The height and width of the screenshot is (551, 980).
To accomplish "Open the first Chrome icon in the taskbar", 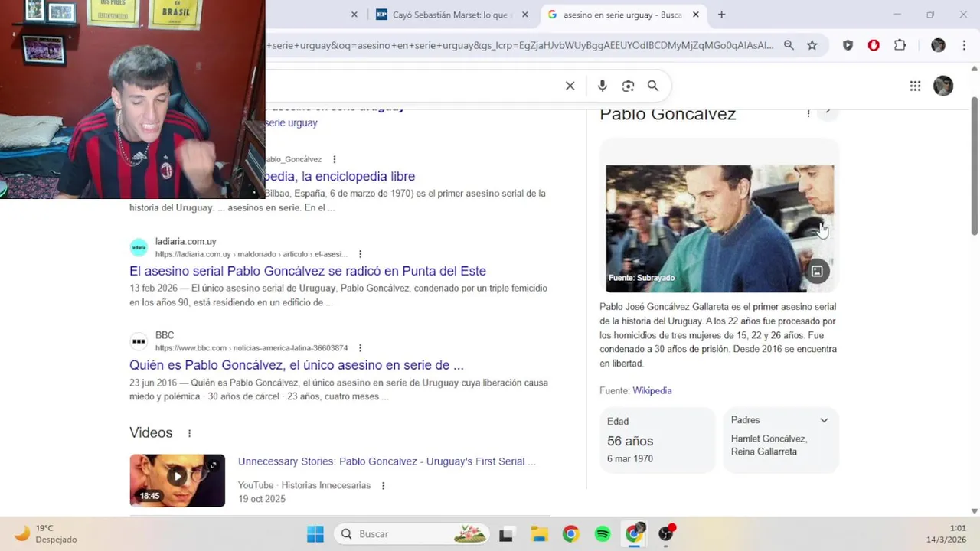I will point(570,534).
